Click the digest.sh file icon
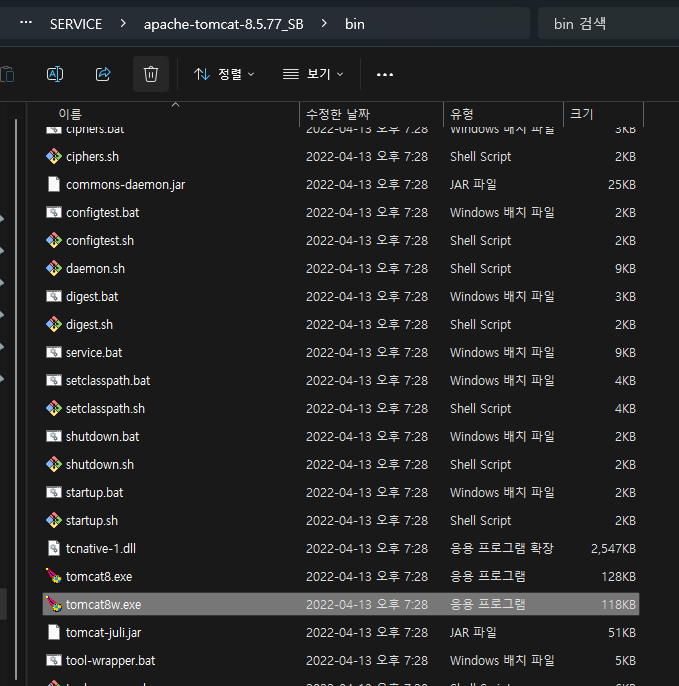Viewport: 679px width, 686px height. 54,324
